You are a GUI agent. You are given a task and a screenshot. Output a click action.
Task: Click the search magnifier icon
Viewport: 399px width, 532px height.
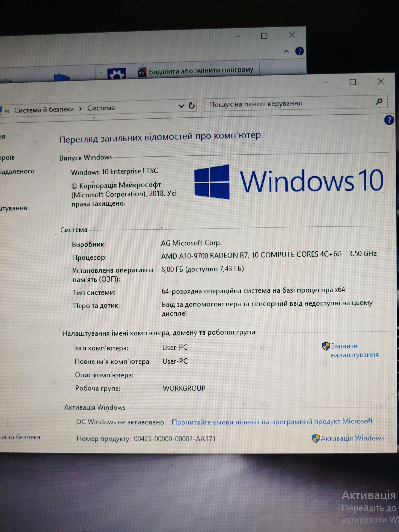[x=379, y=101]
